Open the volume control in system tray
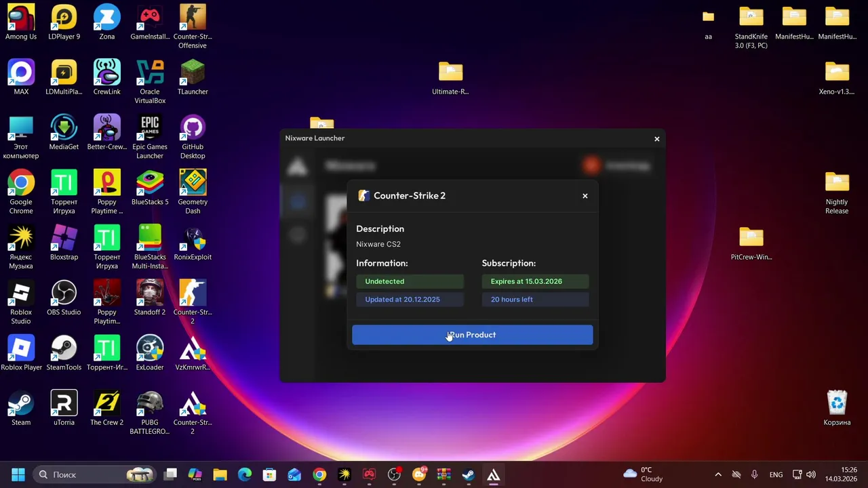The height and width of the screenshot is (488, 868). [x=811, y=474]
